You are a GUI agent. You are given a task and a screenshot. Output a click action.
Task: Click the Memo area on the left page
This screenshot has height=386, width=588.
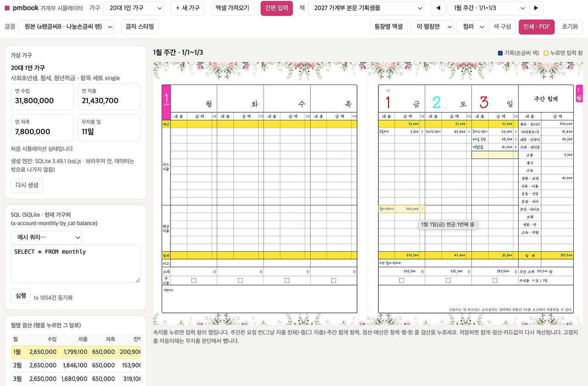(x=259, y=299)
